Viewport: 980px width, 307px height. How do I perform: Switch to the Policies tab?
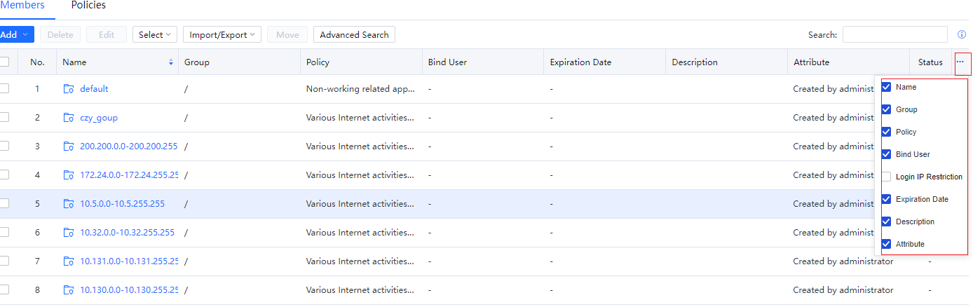point(88,6)
